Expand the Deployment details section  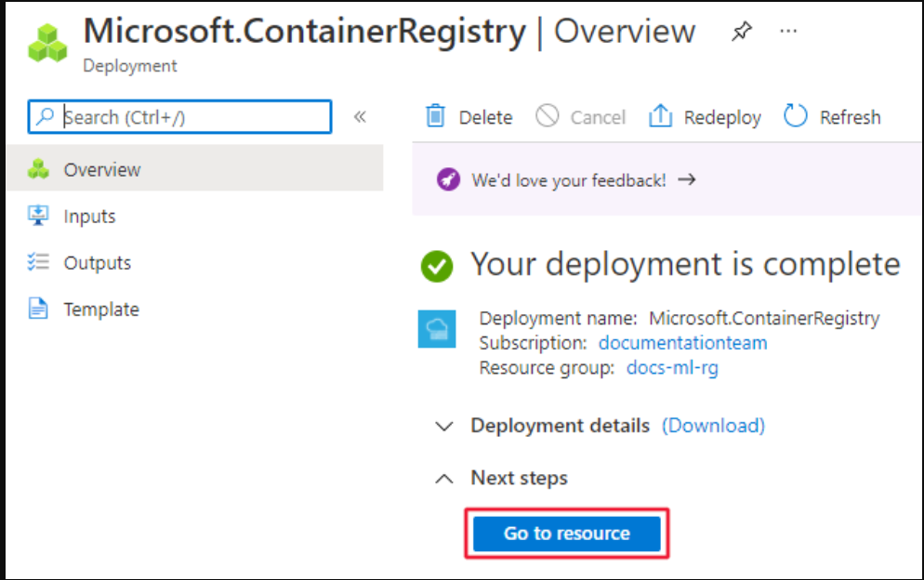443,426
